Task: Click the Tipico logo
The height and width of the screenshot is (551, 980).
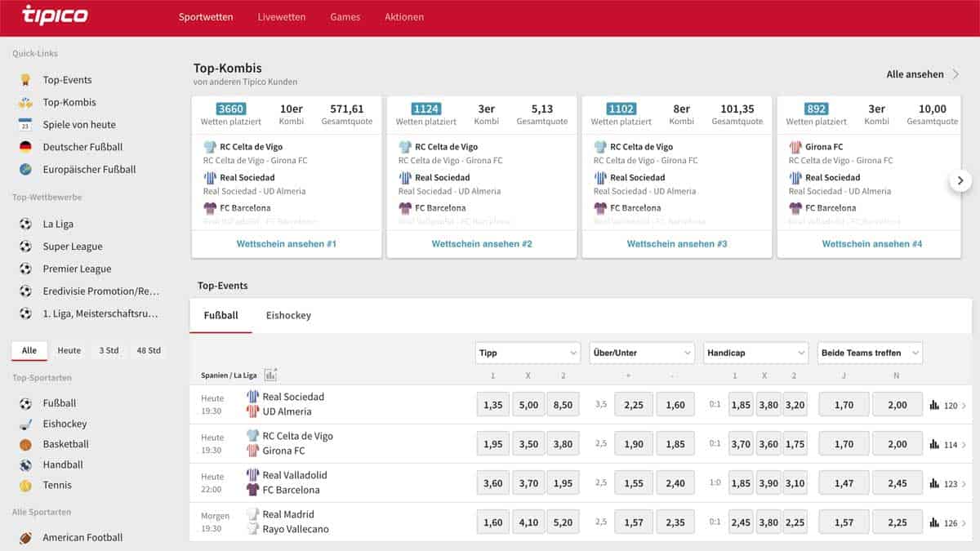Action: (55, 16)
